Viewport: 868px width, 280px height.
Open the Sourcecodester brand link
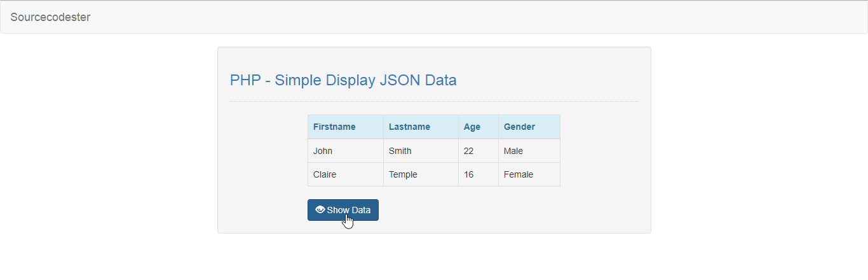coord(50,17)
